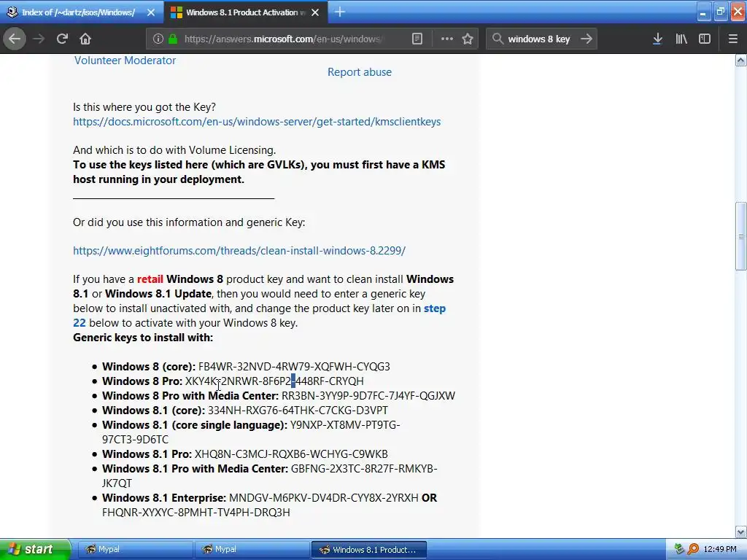
Task: Open the downloads panel
Action: 657,39
